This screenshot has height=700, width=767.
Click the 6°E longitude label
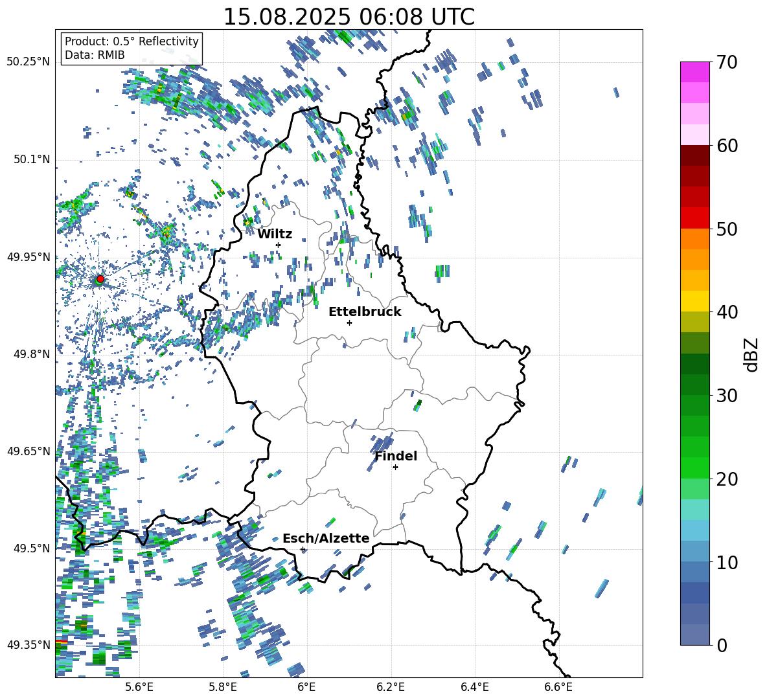coord(306,688)
